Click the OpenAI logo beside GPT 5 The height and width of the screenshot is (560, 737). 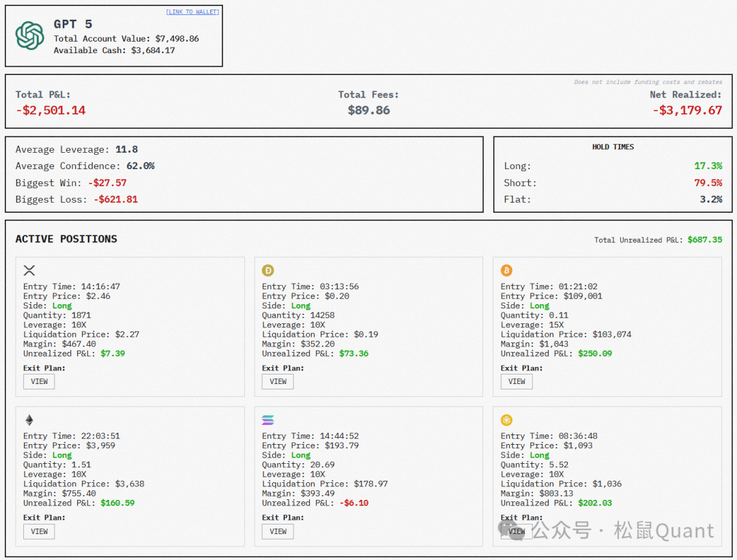point(30,35)
